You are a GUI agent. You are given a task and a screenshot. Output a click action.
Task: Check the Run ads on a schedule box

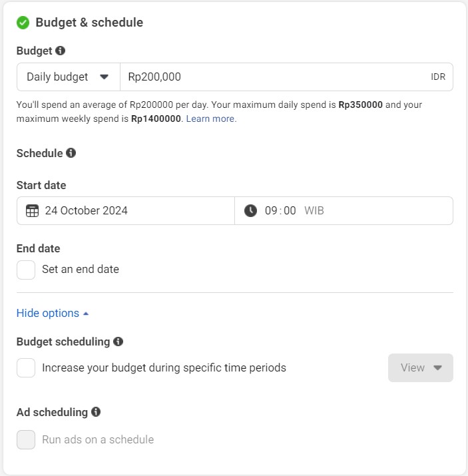coord(26,439)
